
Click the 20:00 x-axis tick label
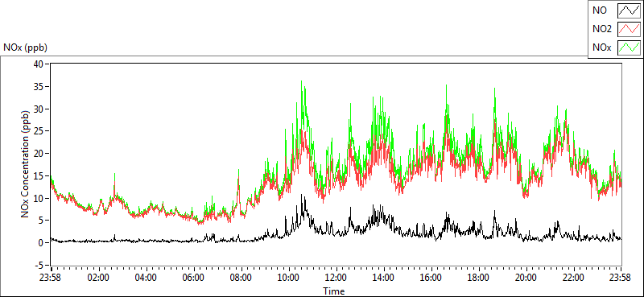tap(526, 278)
